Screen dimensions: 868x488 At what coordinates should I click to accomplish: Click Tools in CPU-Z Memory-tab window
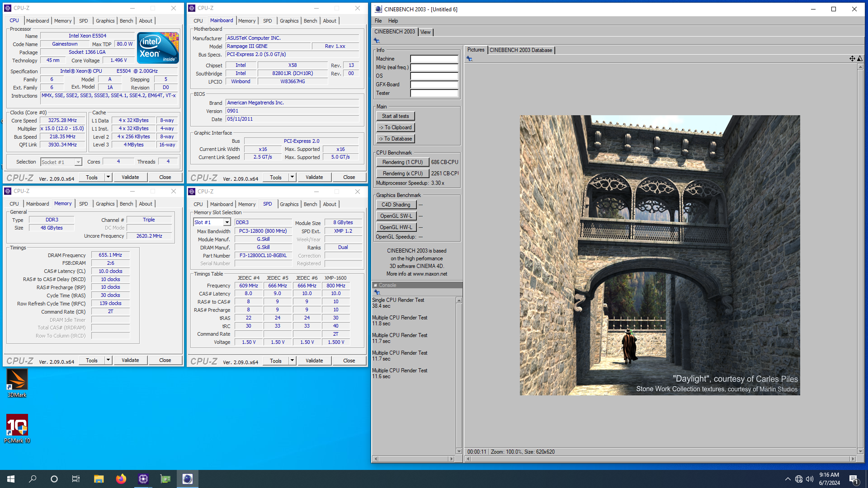[x=92, y=360]
